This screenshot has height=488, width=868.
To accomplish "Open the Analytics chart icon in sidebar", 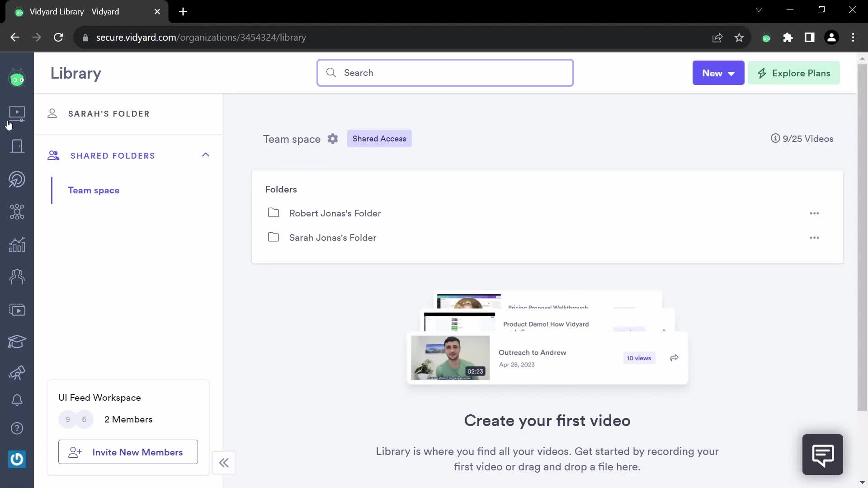I will [17, 244].
